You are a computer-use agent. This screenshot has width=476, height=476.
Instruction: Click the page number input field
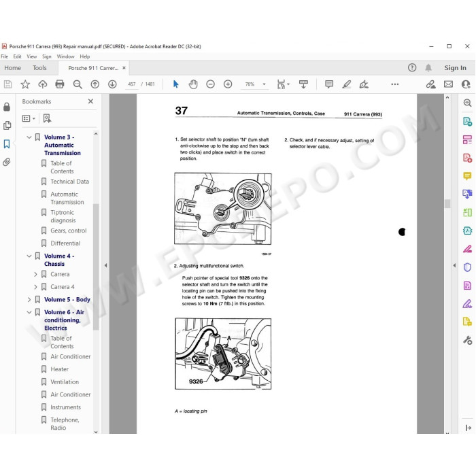132,84
